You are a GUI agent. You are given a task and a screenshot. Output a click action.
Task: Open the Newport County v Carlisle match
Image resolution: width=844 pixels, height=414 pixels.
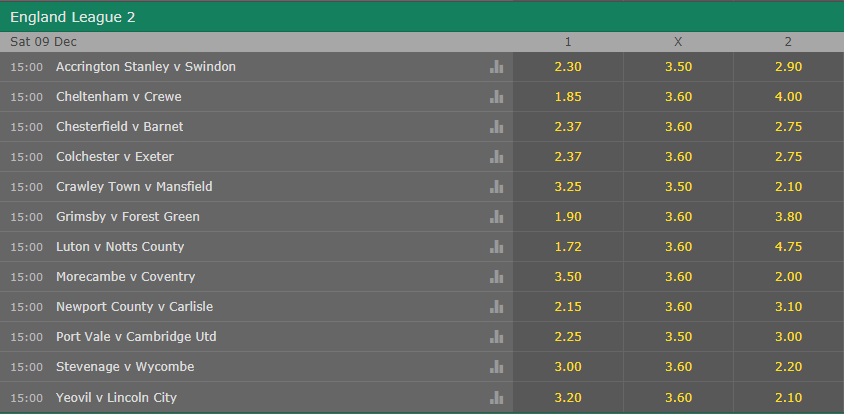(x=134, y=307)
